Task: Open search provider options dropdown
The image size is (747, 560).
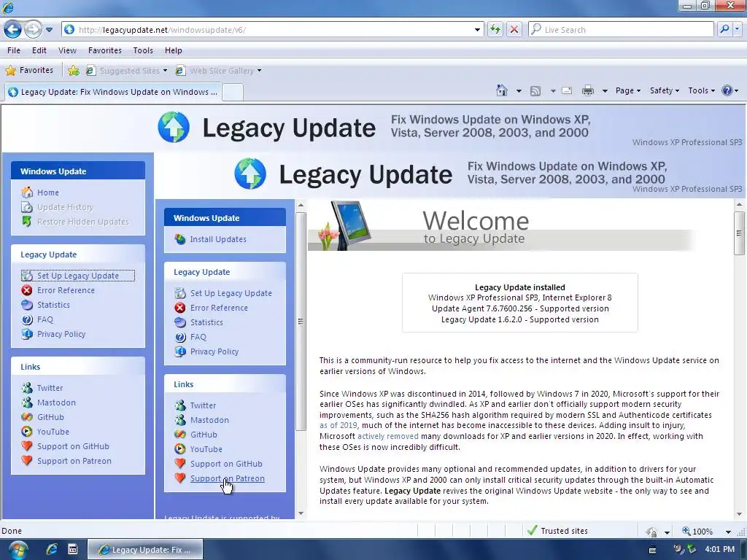Action: pyautogui.click(x=737, y=29)
